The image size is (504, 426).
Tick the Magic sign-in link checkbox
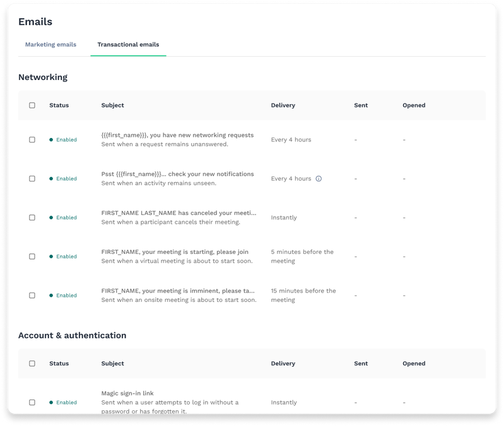click(32, 403)
